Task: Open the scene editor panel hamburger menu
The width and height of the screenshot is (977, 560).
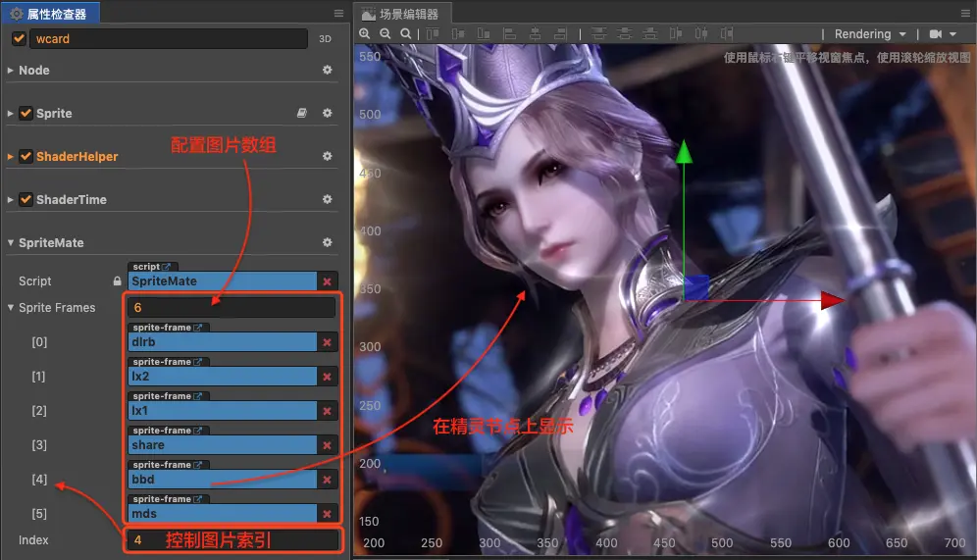Action: [966, 13]
